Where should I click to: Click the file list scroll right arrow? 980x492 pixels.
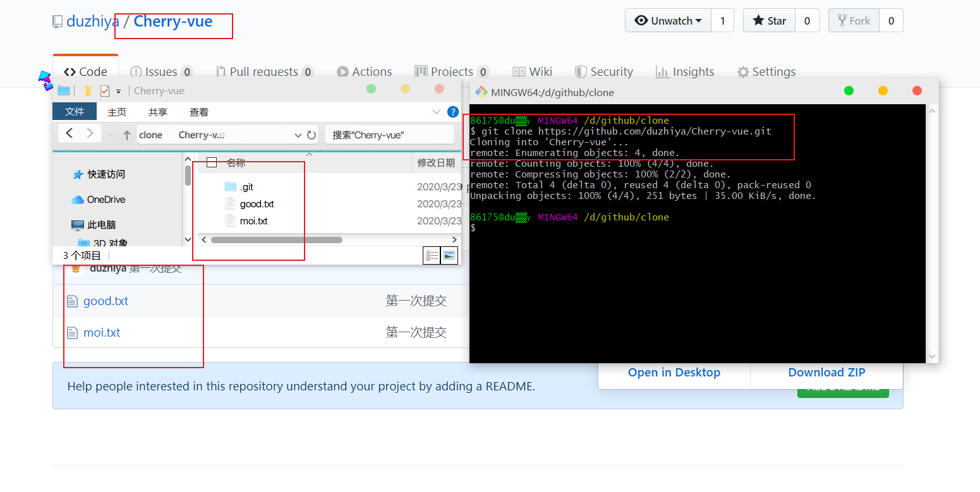coord(454,240)
